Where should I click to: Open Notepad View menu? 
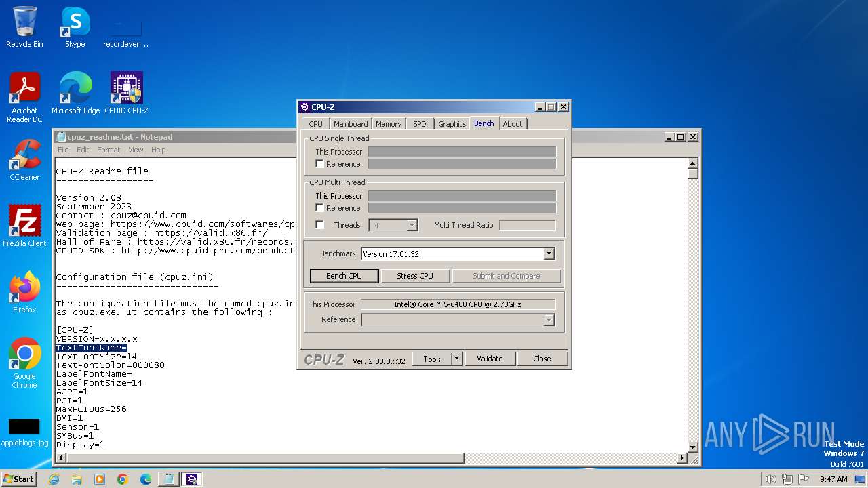pyautogui.click(x=136, y=150)
